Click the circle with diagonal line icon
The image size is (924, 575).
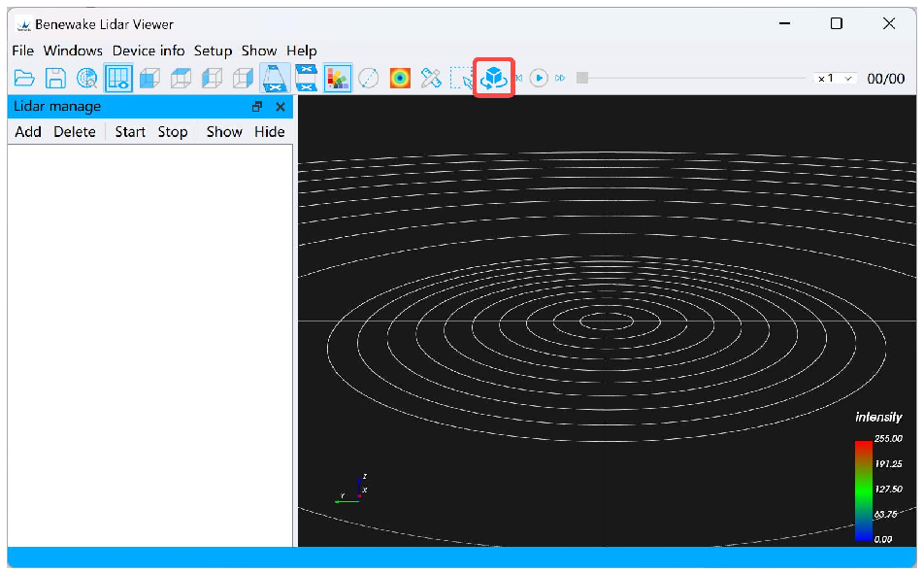point(369,78)
